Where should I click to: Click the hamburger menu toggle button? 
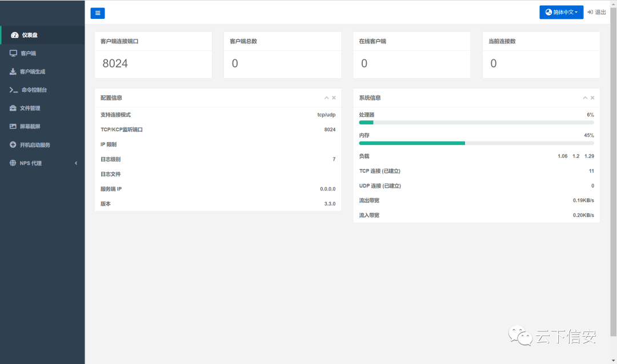click(98, 13)
